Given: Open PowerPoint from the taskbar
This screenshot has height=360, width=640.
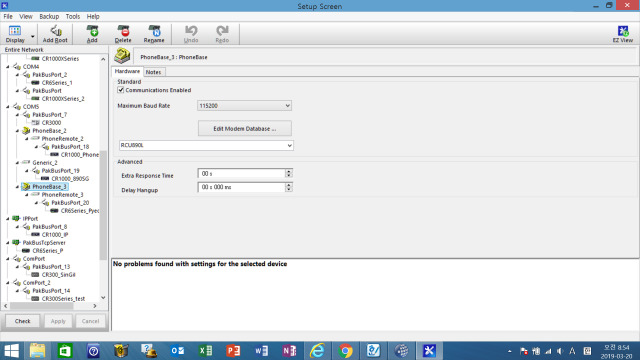Looking at the screenshot, I should 233,351.
